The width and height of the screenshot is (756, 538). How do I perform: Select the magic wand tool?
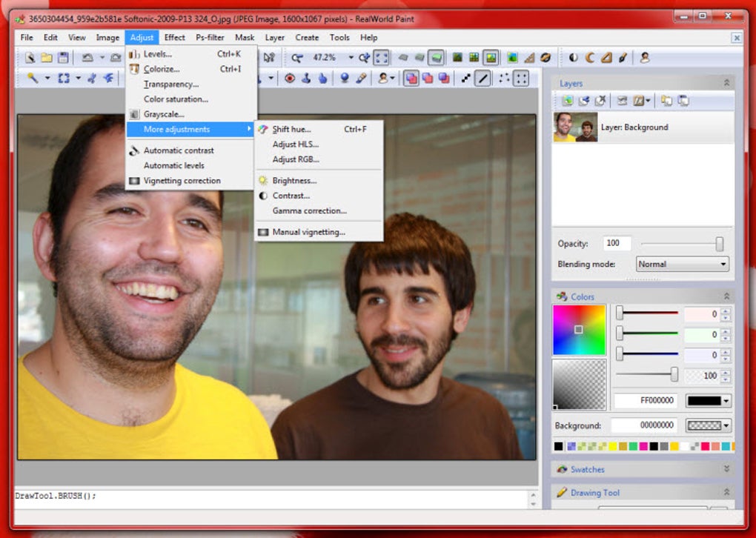[x=33, y=78]
